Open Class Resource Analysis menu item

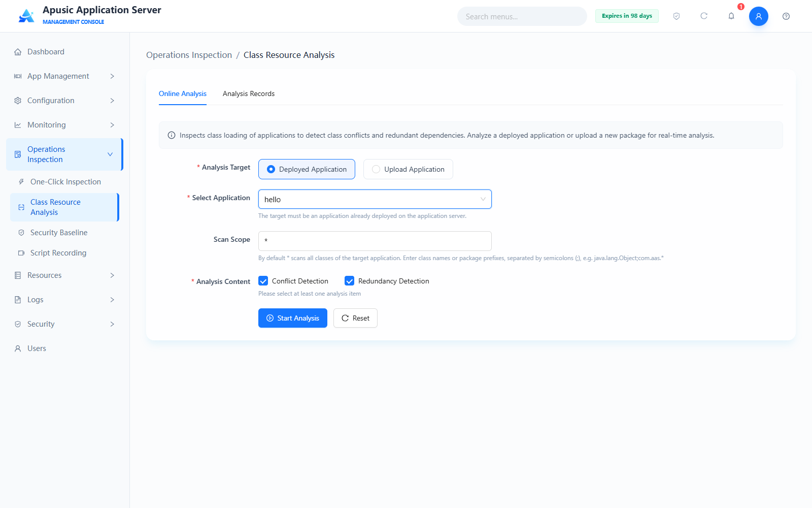[64, 207]
